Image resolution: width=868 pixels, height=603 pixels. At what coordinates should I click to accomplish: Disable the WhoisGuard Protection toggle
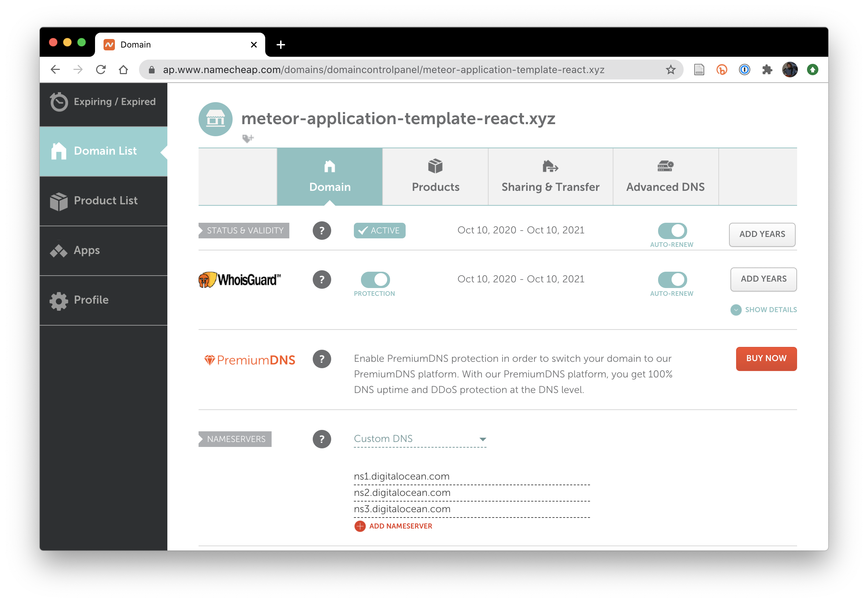coord(375,280)
